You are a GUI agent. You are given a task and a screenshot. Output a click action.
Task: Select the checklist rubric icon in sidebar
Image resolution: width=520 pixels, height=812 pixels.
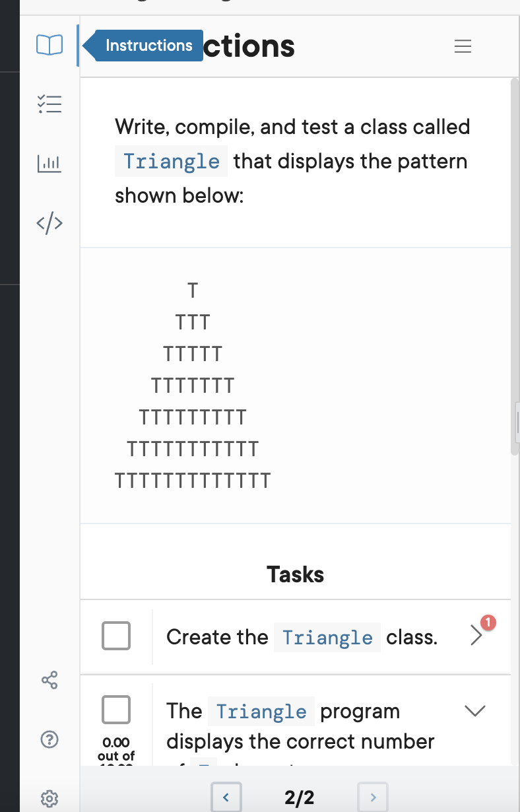coord(49,104)
